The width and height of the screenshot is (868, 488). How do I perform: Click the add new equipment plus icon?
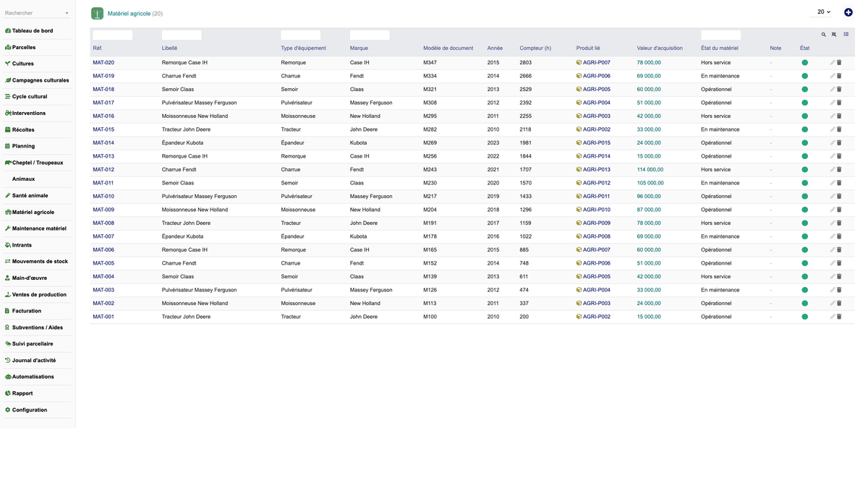(848, 12)
